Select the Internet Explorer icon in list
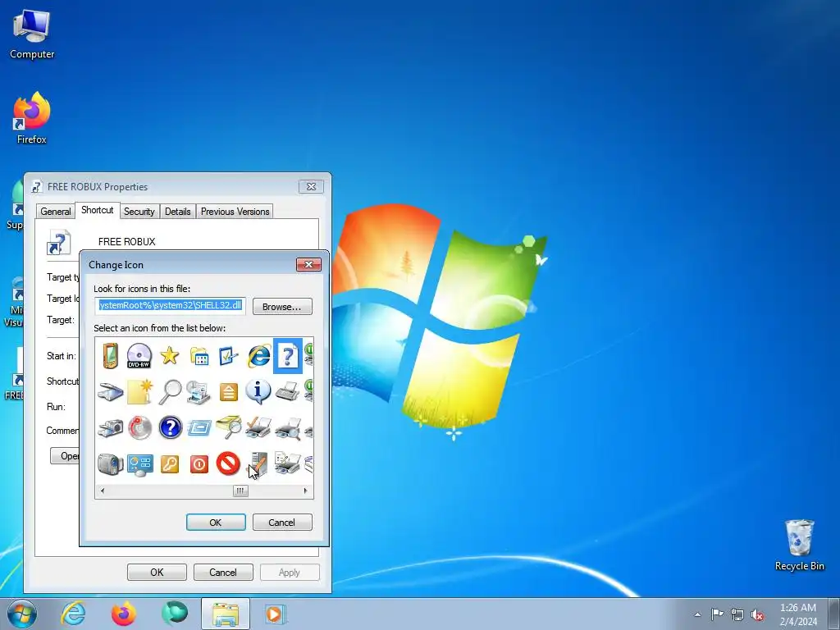This screenshot has height=630, width=840. coord(258,356)
